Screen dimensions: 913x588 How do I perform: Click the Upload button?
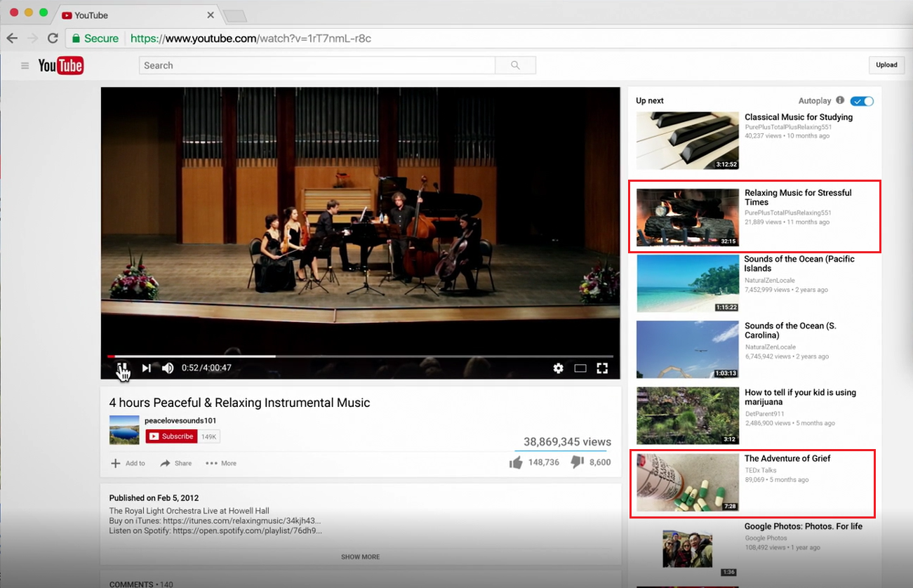(x=886, y=65)
